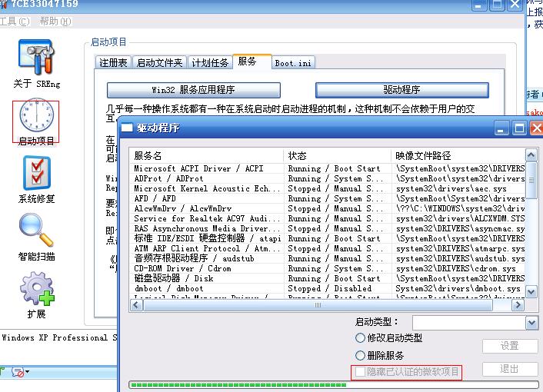Select the 音频存根驱动程序 / audstub row

[327, 259]
